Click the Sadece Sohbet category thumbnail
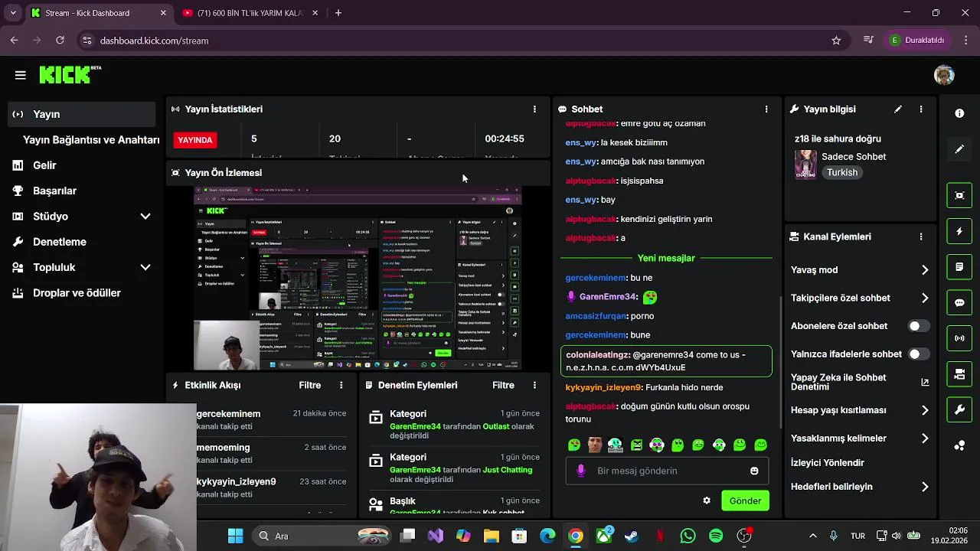The width and height of the screenshot is (980, 551). point(805,165)
